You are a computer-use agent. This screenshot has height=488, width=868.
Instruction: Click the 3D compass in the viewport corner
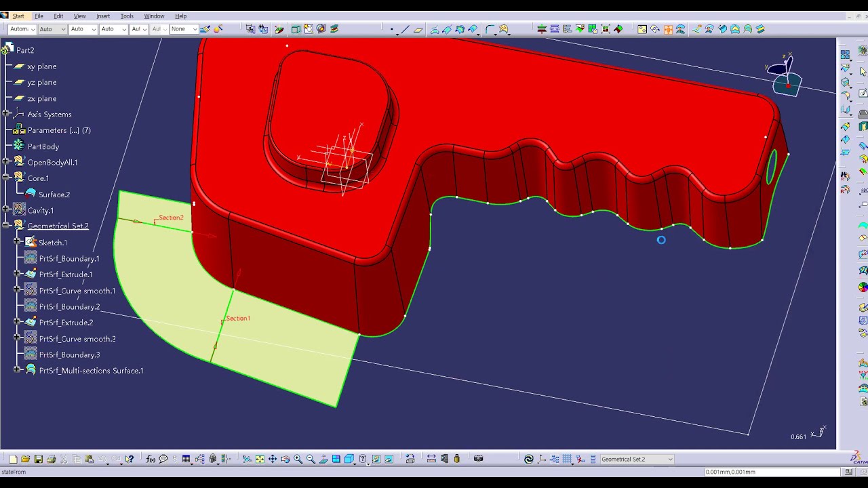(785, 76)
